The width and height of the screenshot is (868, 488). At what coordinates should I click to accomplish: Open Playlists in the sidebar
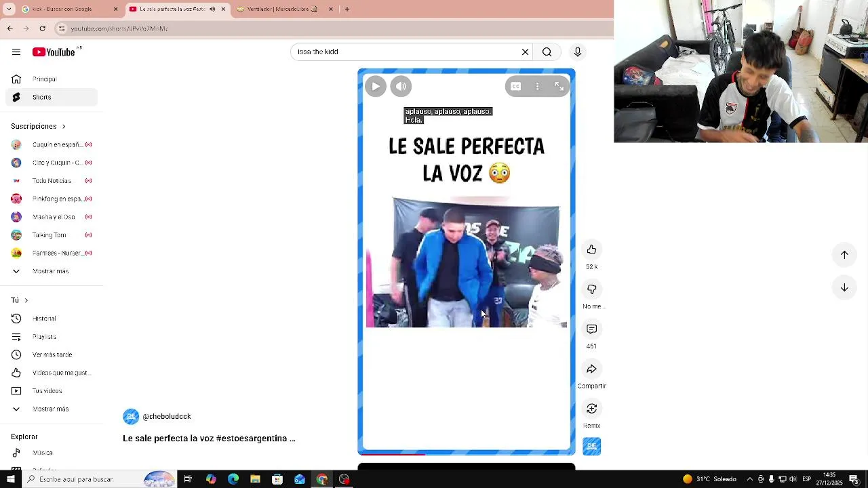pos(52,337)
